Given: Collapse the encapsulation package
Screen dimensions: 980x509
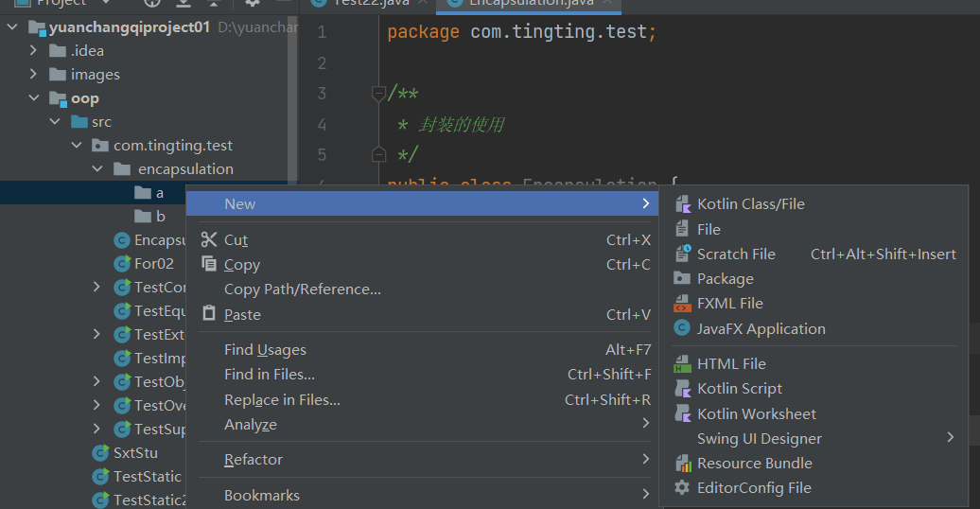Looking at the screenshot, I should (97, 168).
